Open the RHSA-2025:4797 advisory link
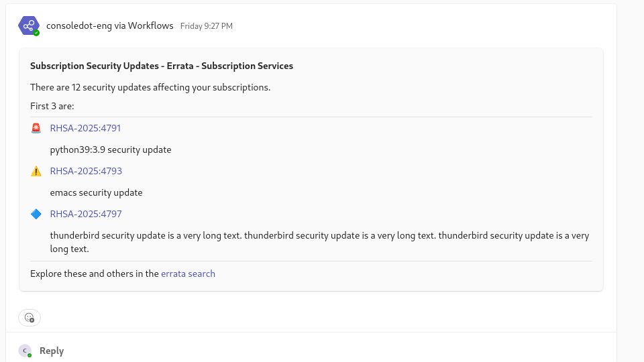This screenshot has width=644, height=362. [x=86, y=214]
